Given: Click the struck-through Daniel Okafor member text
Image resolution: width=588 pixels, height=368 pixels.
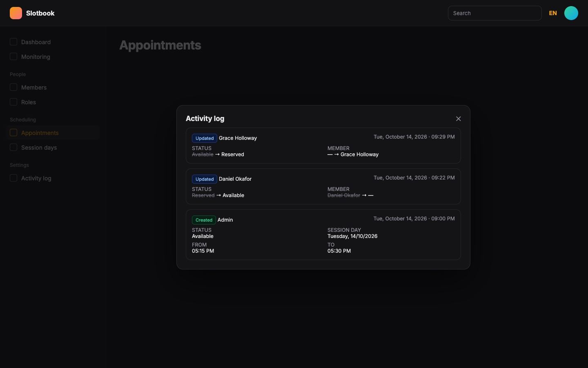Looking at the screenshot, I should point(344,195).
